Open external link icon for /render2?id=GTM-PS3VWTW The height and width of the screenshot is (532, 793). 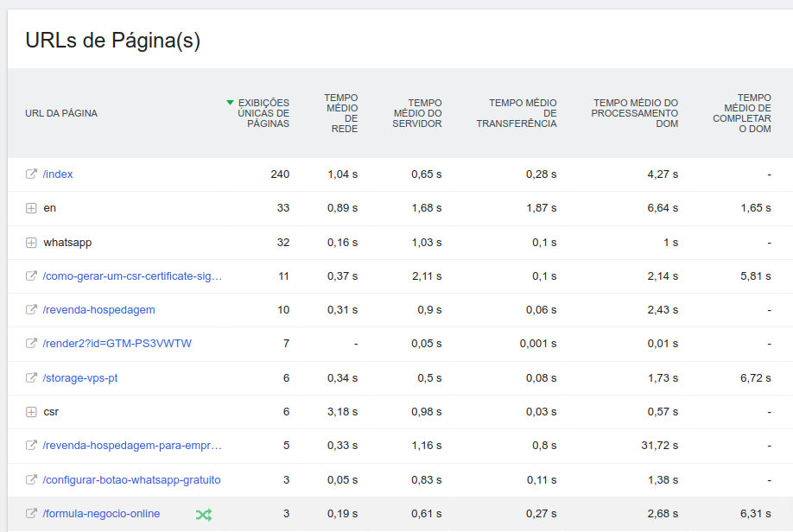pos(31,343)
